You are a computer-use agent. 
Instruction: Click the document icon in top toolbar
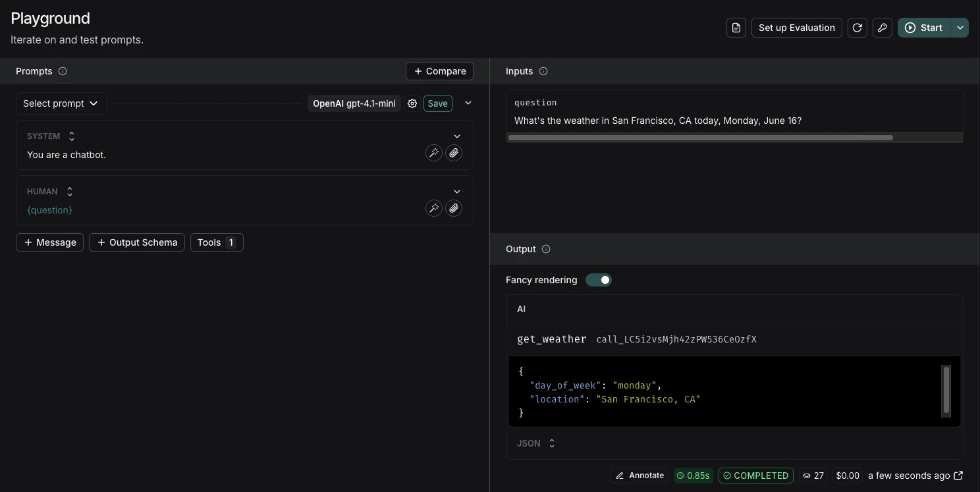coord(736,28)
